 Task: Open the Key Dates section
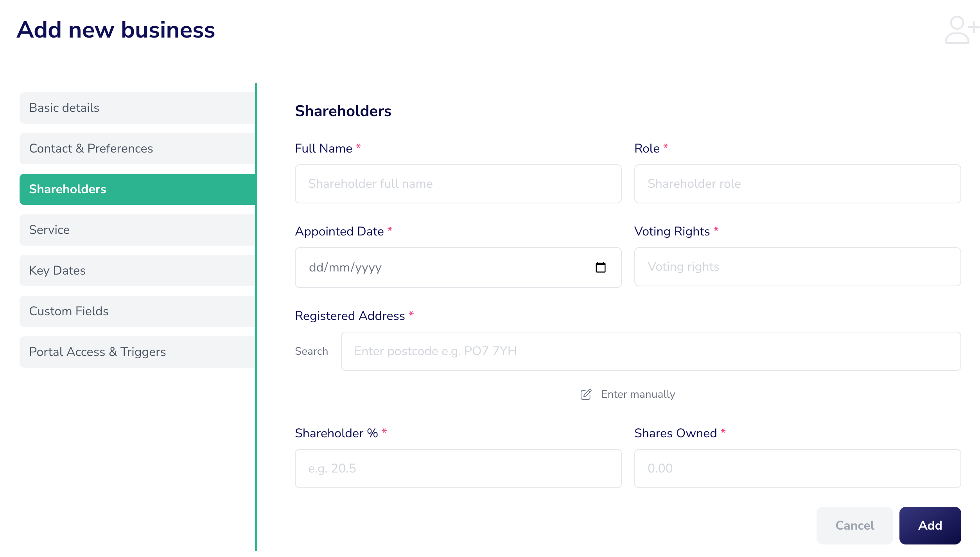pyautogui.click(x=137, y=271)
